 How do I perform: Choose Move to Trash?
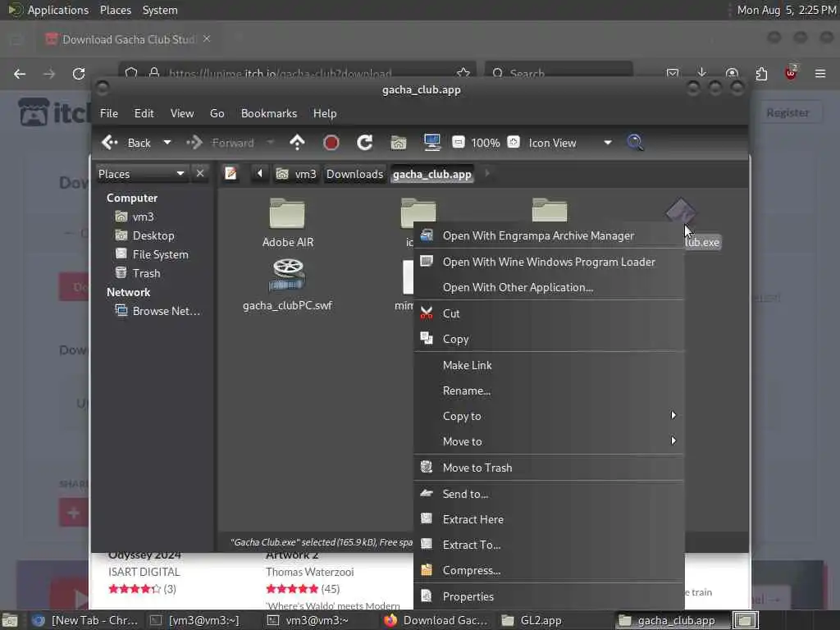[549, 468]
